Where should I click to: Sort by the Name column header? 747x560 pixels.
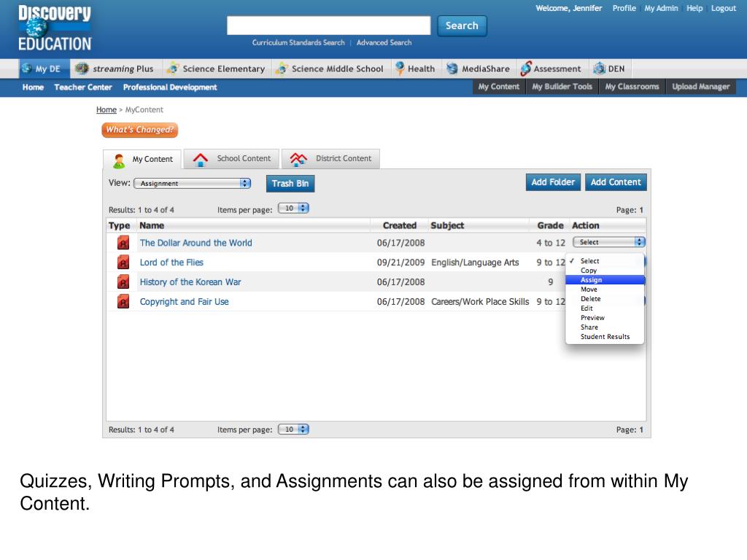point(152,225)
